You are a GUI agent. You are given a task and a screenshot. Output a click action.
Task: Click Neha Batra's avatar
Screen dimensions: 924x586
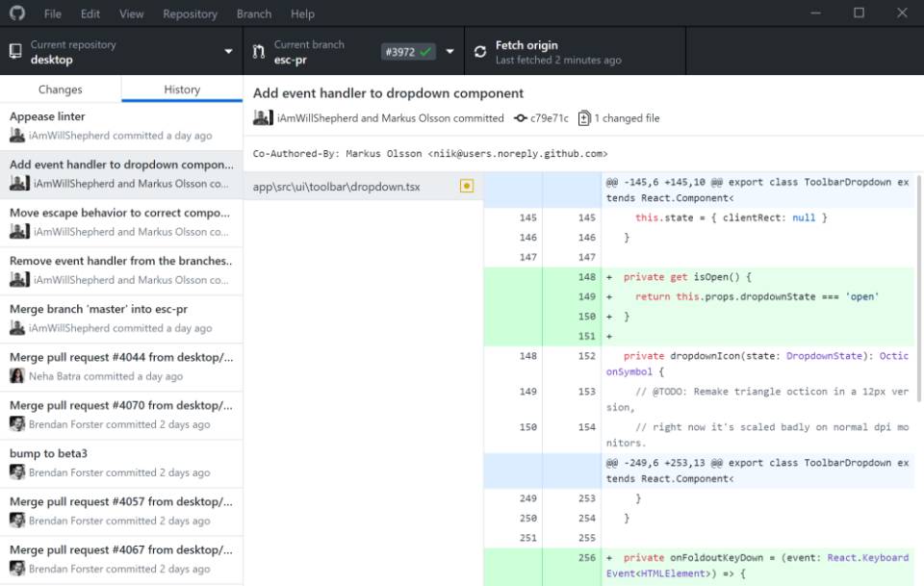pos(17,375)
